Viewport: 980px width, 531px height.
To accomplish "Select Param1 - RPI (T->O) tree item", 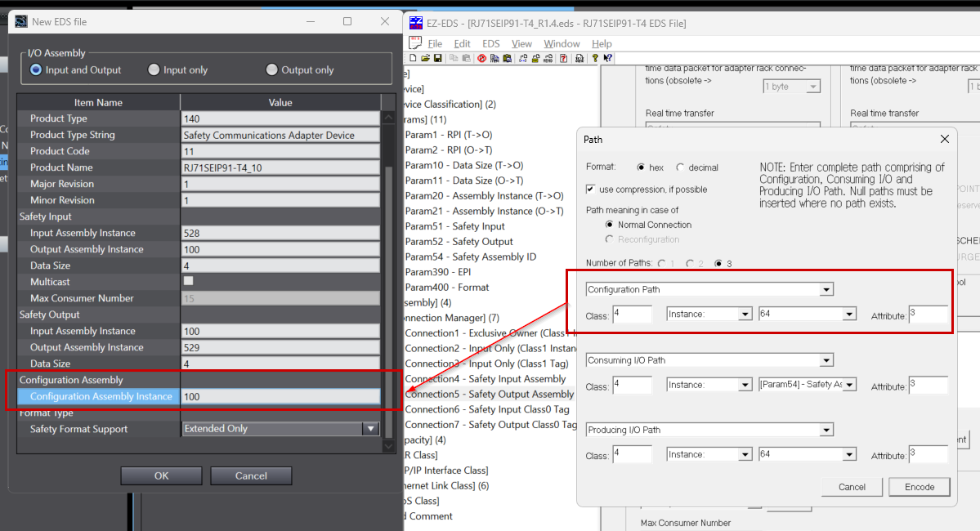I will pos(448,135).
